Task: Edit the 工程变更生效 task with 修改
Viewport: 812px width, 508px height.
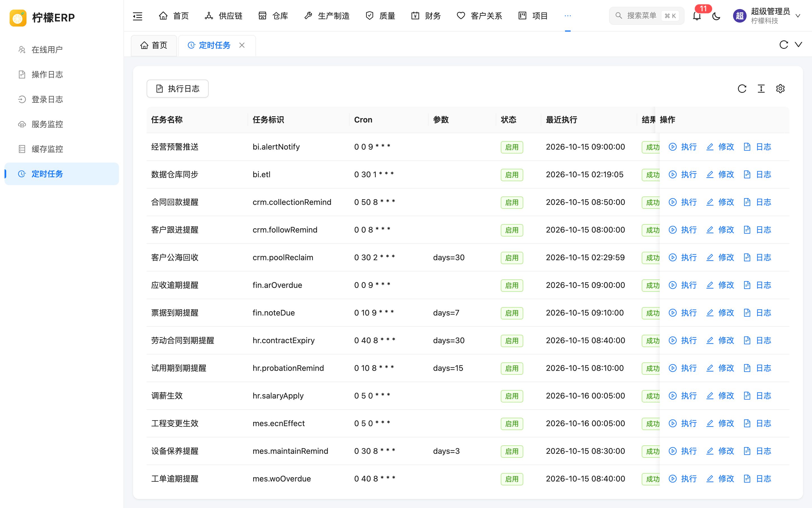Action: click(x=720, y=423)
